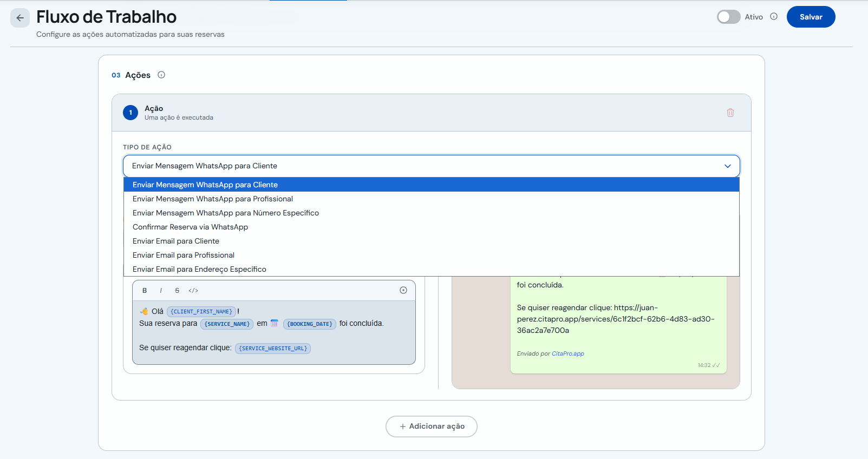
Task: Apply bold formatting in message editor
Action: click(x=145, y=291)
